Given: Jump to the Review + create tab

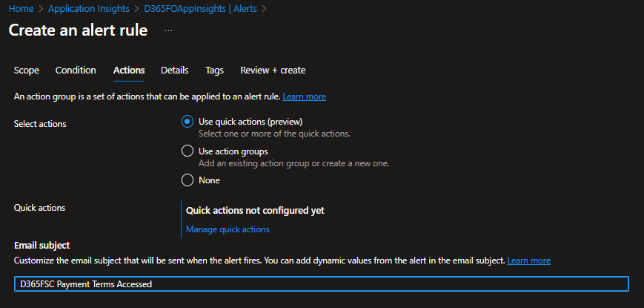Looking at the screenshot, I should pos(273,71).
